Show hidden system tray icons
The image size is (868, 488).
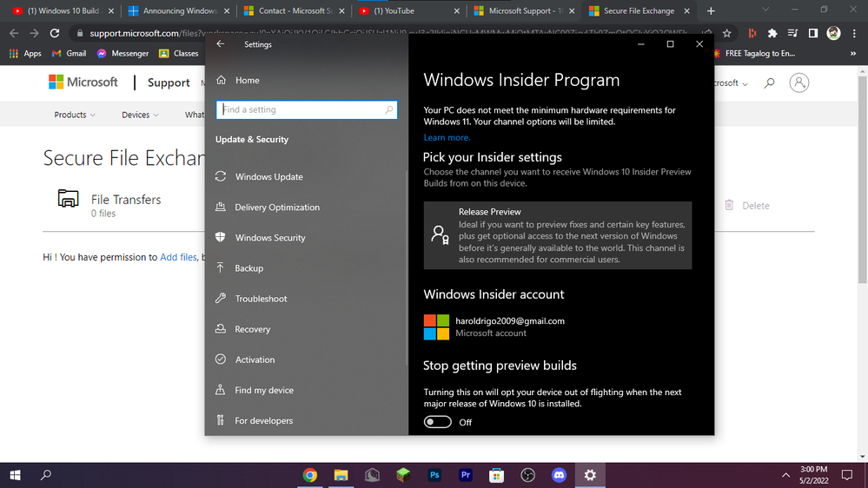pyautogui.click(x=785, y=475)
